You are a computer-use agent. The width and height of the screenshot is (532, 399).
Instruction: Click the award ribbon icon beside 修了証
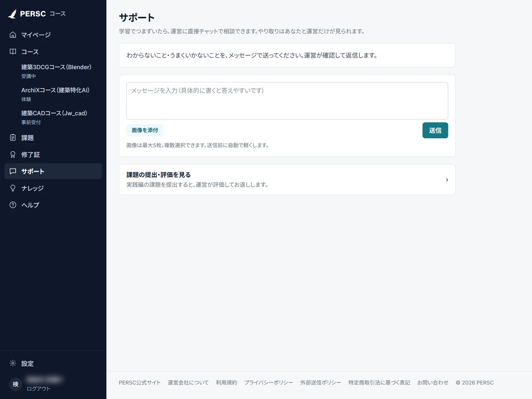pos(13,154)
